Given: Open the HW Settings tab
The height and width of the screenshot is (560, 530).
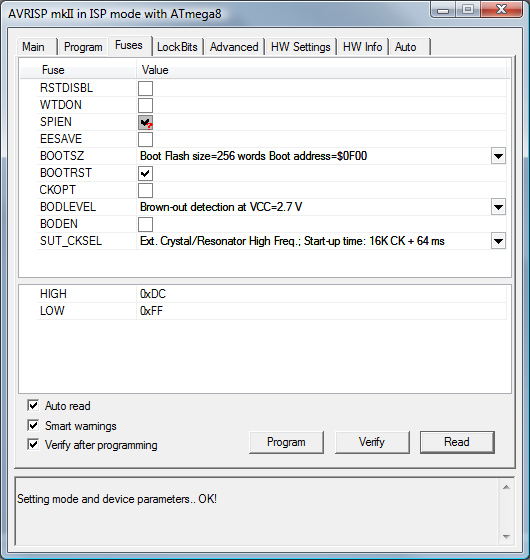Looking at the screenshot, I should (301, 47).
